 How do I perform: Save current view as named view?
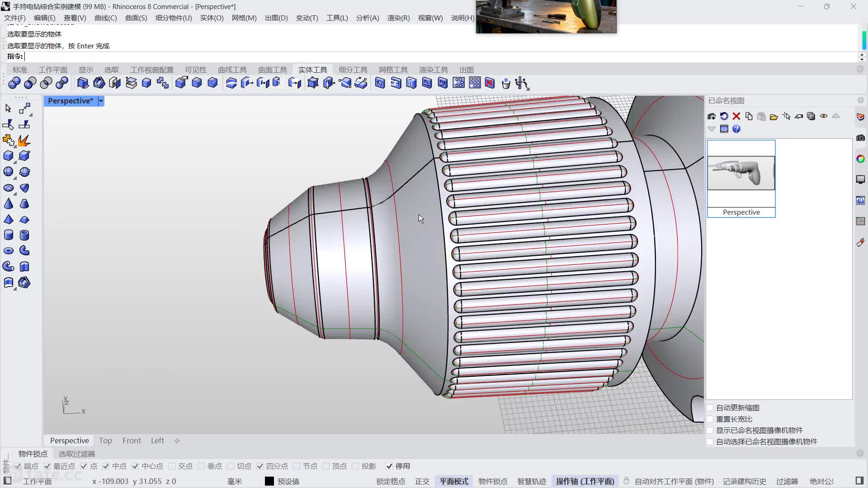pos(712,117)
